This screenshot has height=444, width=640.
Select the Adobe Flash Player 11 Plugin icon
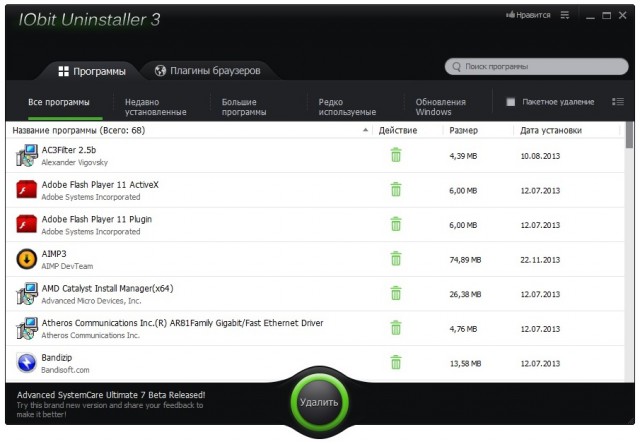pyautogui.click(x=27, y=224)
